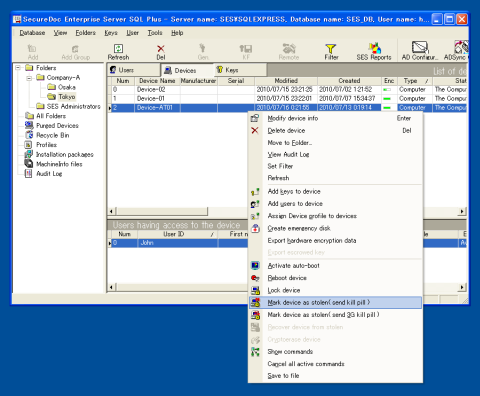480x396 pixels.
Task: Open the Help menu
Action: coord(177,33)
